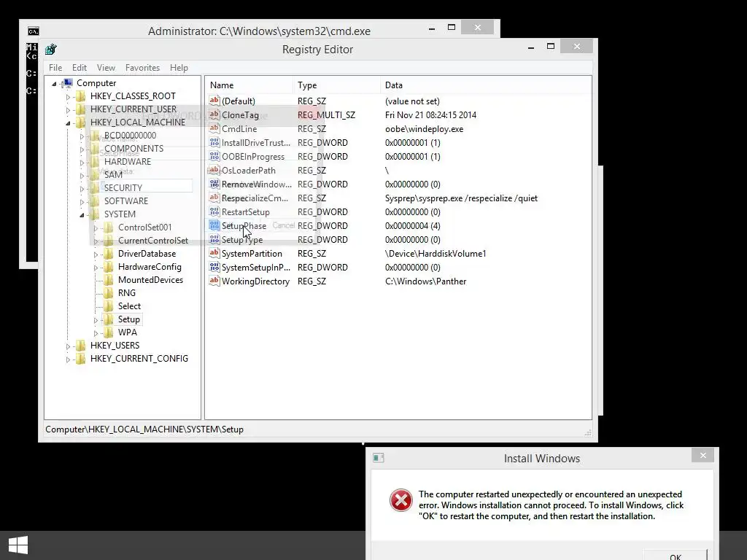Image resolution: width=747 pixels, height=560 pixels.
Task: Click the HKEY_USERS folder icon
Action: click(81, 346)
